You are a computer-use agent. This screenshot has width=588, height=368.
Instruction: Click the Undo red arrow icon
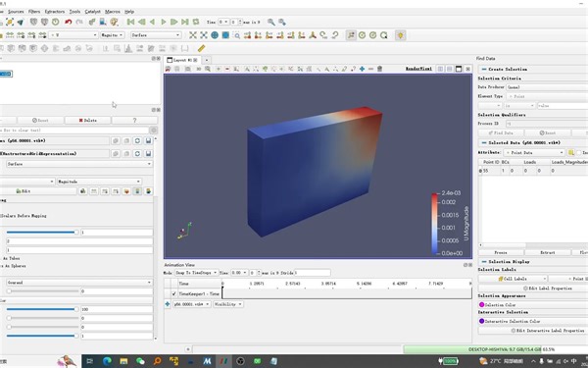click(68, 22)
